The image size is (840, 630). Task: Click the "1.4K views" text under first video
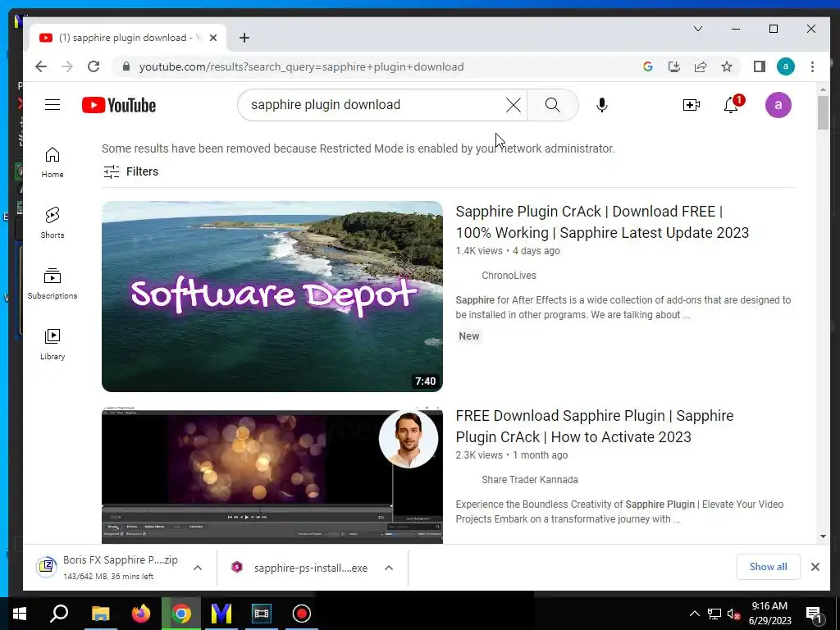pyautogui.click(x=479, y=251)
